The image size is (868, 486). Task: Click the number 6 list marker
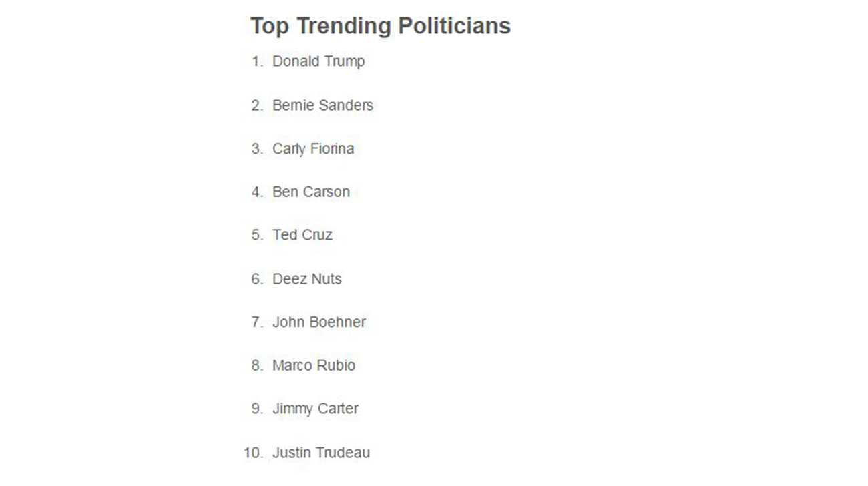[258, 278]
